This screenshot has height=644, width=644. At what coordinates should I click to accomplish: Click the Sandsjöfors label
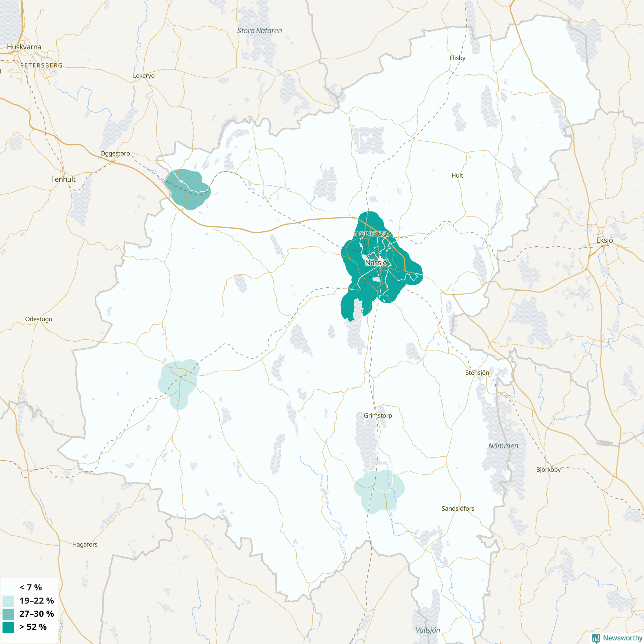(458, 509)
